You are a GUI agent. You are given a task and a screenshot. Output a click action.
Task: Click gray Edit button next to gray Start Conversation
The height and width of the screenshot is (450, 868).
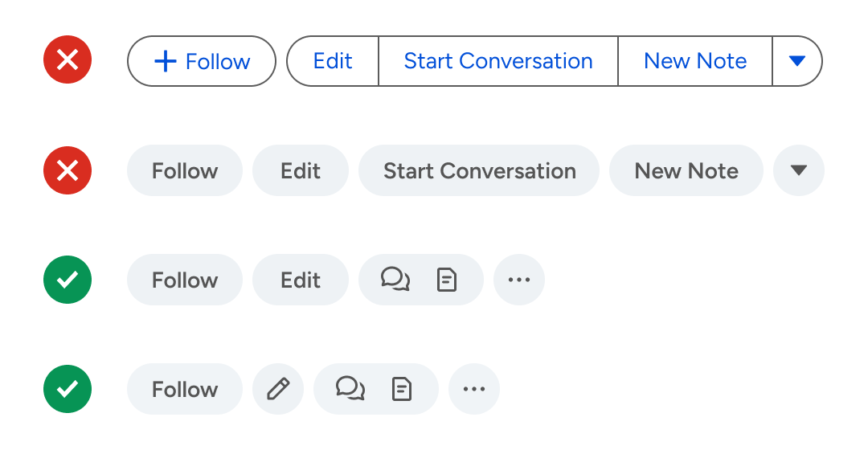(x=301, y=170)
